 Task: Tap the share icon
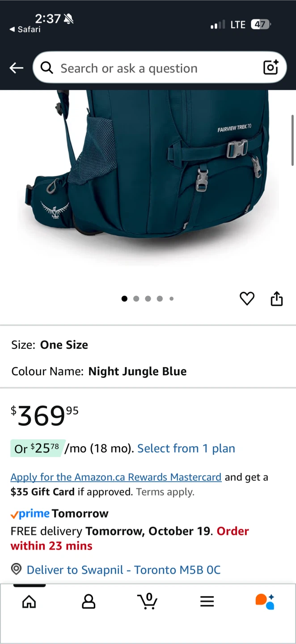pyautogui.click(x=277, y=298)
